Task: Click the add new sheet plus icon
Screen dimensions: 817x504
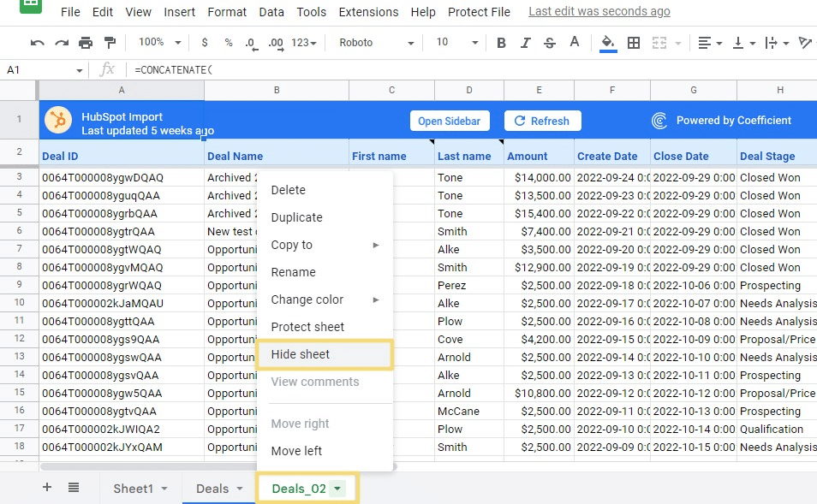Action: pos(47,488)
